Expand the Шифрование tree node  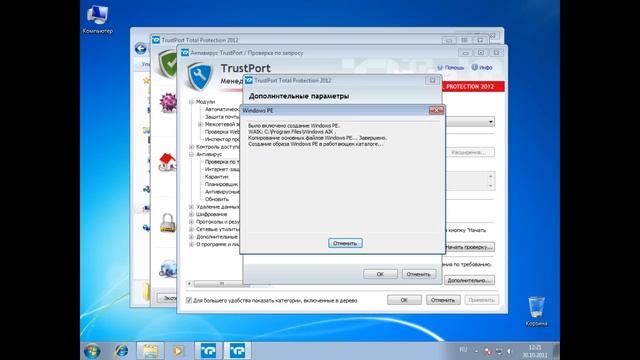click(191, 214)
